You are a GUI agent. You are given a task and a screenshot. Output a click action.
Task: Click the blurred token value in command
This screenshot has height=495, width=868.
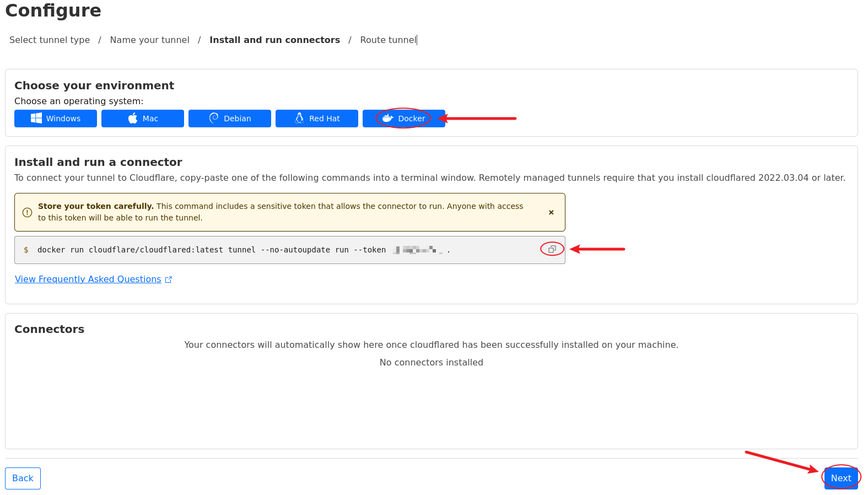[x=418, y=250]
